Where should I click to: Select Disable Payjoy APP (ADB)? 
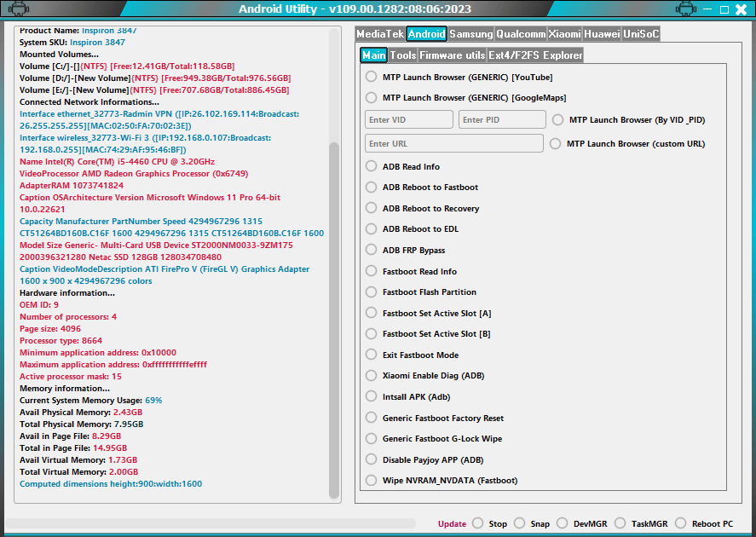coord(371,459)
